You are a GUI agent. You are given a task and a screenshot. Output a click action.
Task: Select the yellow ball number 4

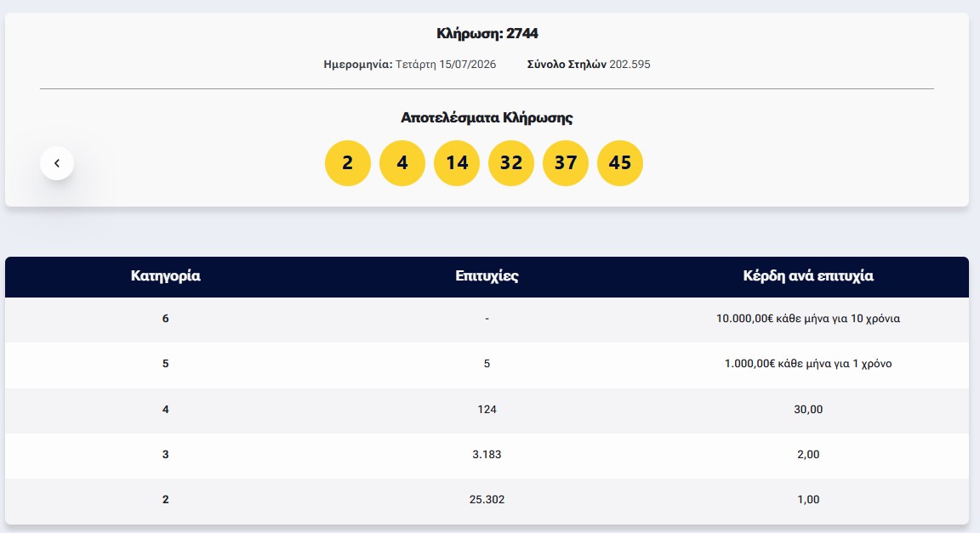point(402,163)
